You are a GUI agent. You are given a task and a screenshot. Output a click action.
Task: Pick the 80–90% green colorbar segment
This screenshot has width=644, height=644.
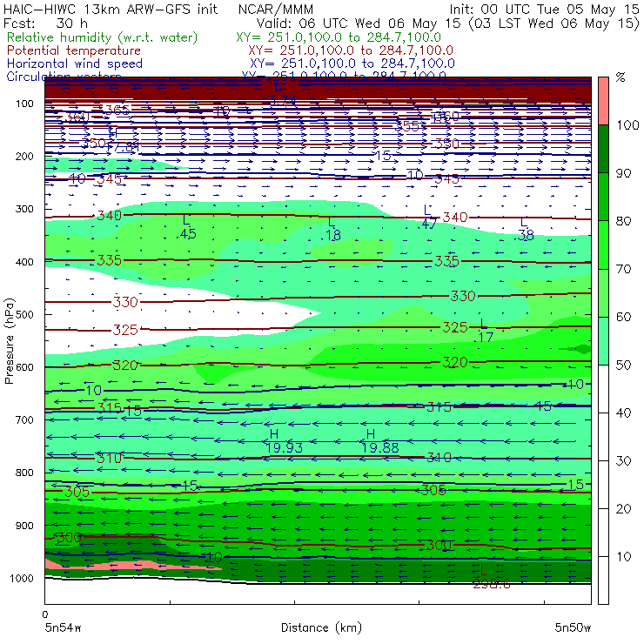[x=603, y=197]
